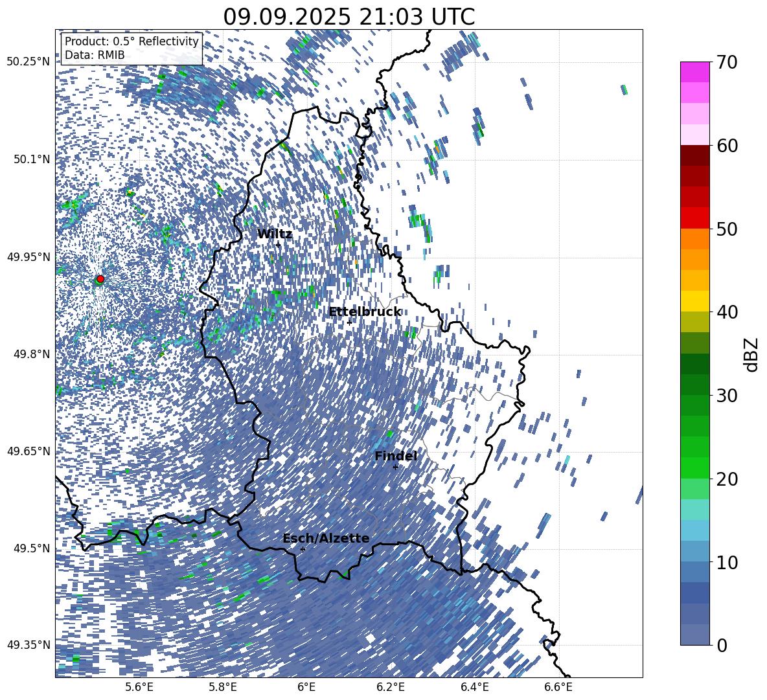Click the 6.4°E longitude label
The width and height of the screenshot is (767, 700).
pyautogui.click(x=474, y=687)
